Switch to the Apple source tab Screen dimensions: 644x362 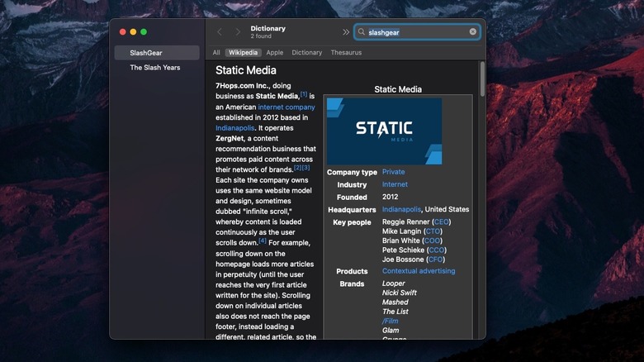pyautogui.click(x=275, y=53)
